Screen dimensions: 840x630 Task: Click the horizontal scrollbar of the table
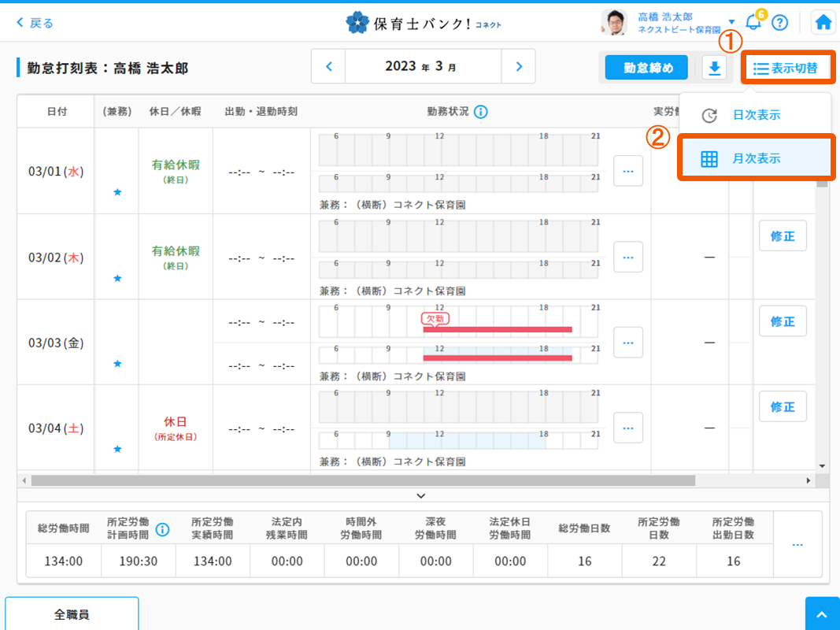[362, 480]
